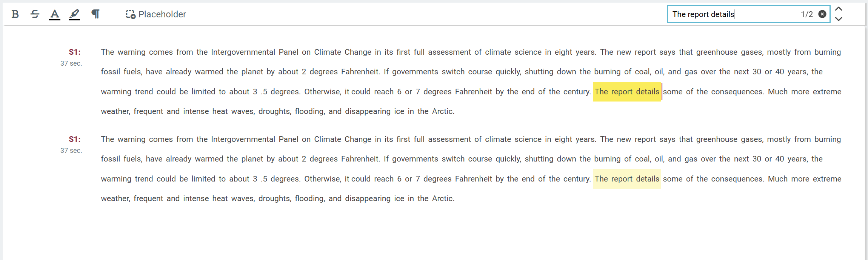Click the active highlighted 'The report details' match
The height and width of the screenshot is (260, 868).
[627, 92]
